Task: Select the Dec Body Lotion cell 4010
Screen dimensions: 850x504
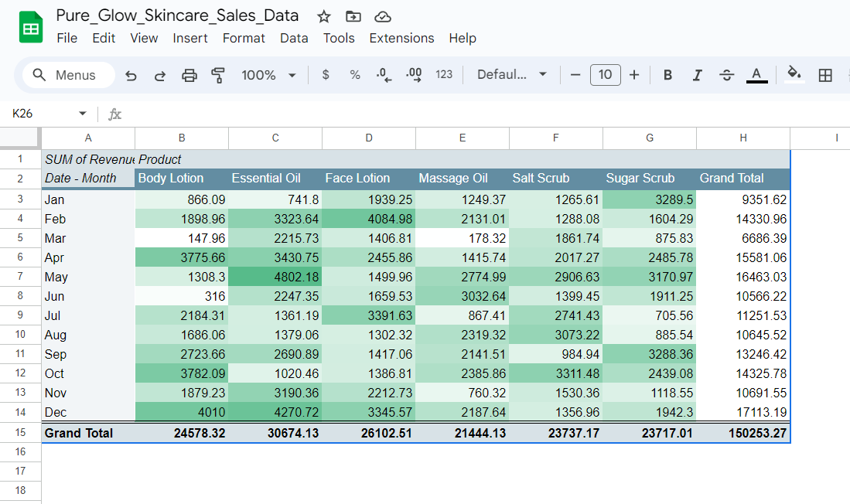Action: click(182, 413)
